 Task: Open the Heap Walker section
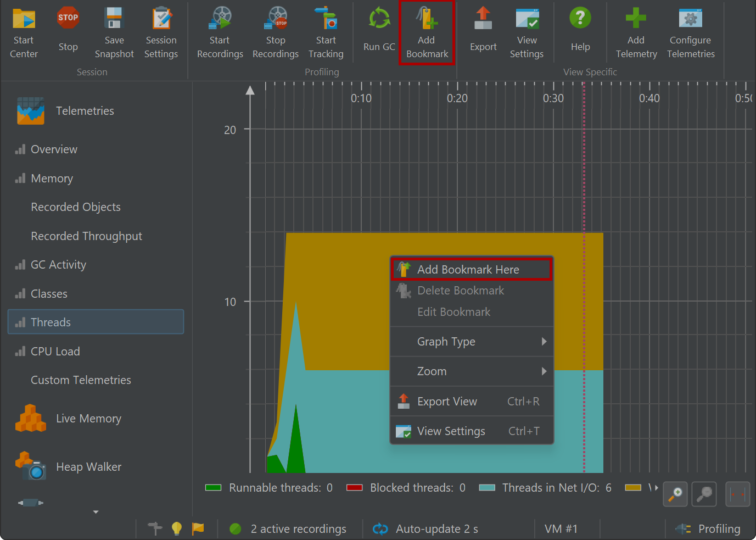point(88,467)
